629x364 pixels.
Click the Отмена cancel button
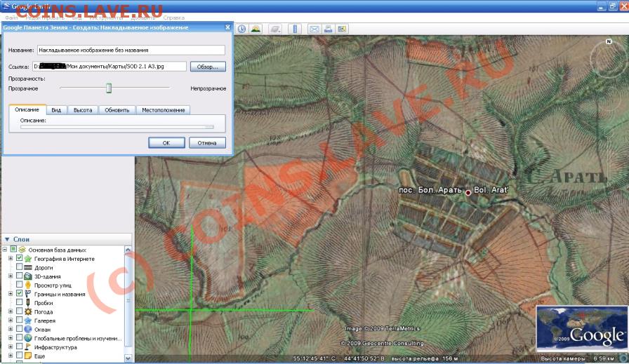click(x=206, y=142)
